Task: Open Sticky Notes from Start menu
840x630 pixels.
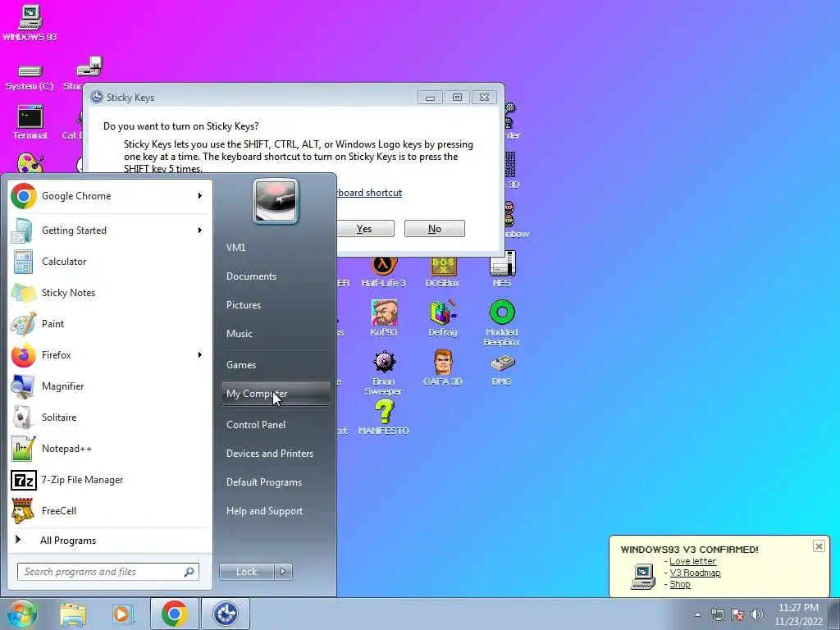Action: point(107,293)
